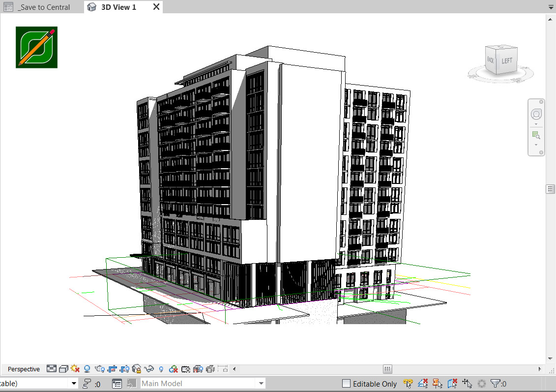The image size is (556, 392).
Task: Expand the view tabs list arrow
Action: [x=551, y=7]
